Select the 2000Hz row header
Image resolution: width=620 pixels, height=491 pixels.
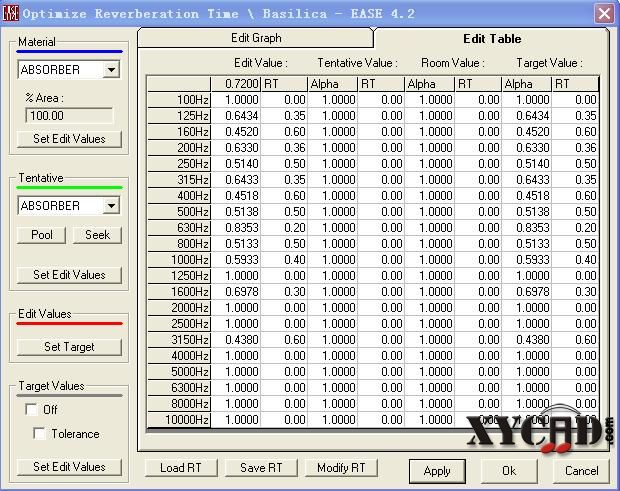point(179,308)
